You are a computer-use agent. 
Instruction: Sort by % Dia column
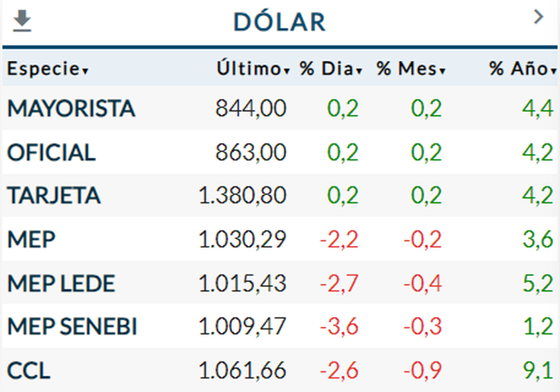331,69
